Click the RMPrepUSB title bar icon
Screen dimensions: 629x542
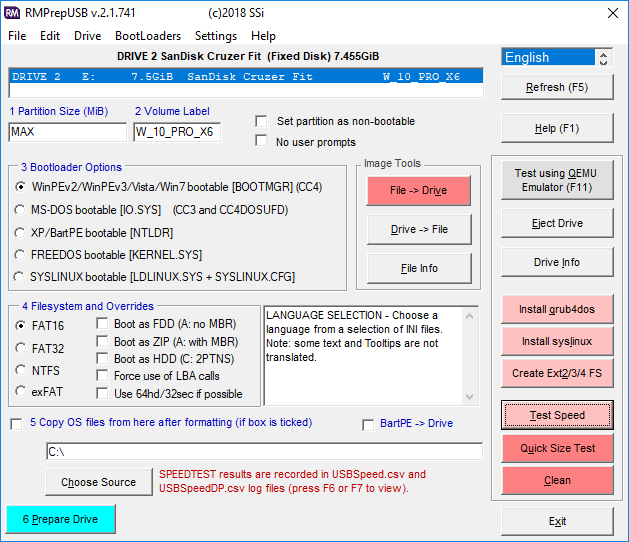point(14,12)
